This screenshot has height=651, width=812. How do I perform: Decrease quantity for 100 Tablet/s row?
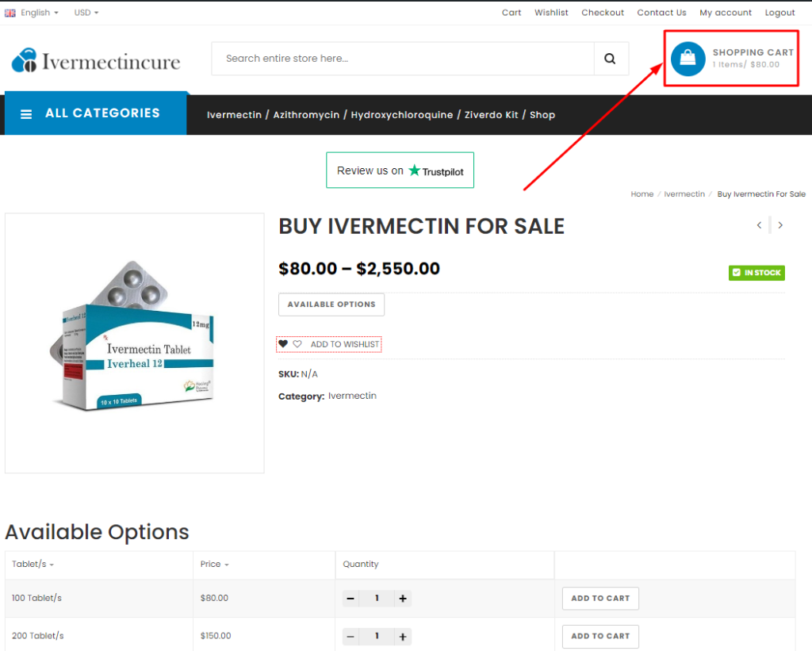click(350, 598)
